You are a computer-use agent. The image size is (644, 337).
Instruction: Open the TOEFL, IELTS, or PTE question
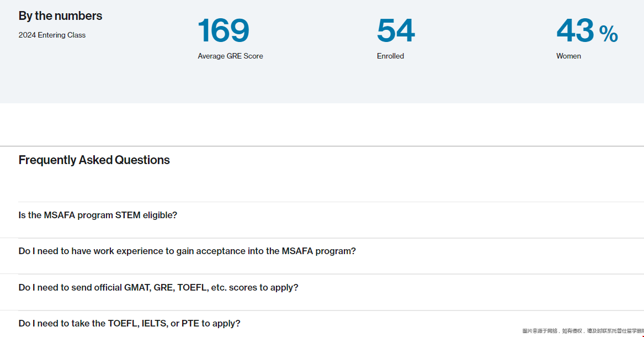click(129, 324)
